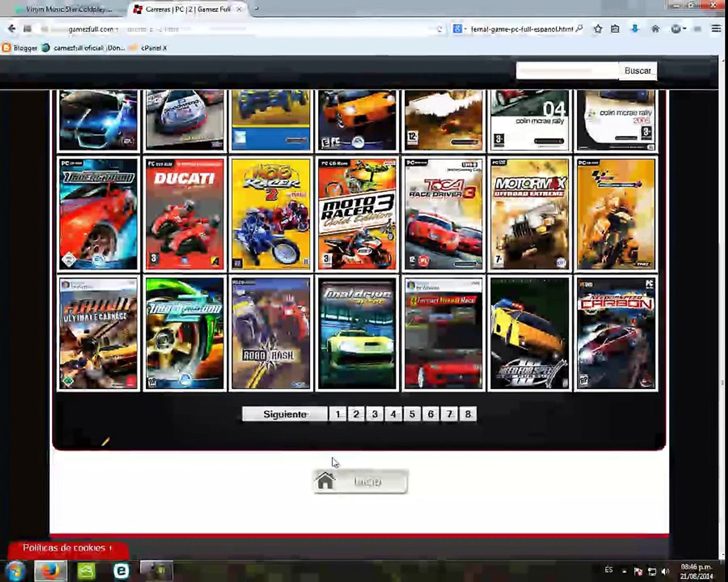Open Firefox from the taskbar

pyautogui.click(x=51, y=571)
